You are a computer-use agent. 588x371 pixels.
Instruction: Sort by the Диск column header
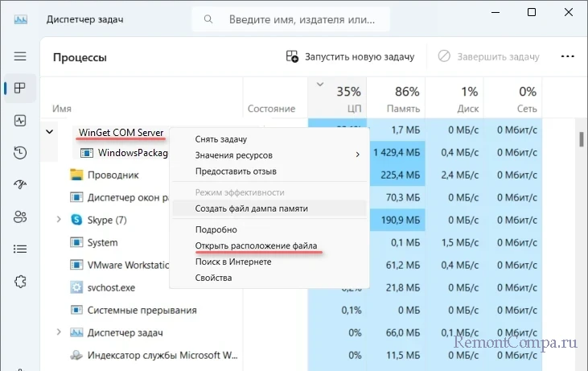454,97
